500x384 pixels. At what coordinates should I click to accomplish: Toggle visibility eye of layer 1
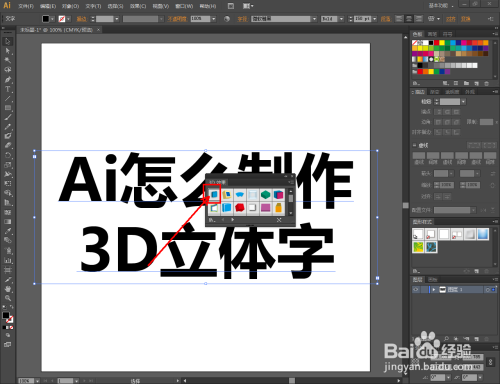click(416, 290)
